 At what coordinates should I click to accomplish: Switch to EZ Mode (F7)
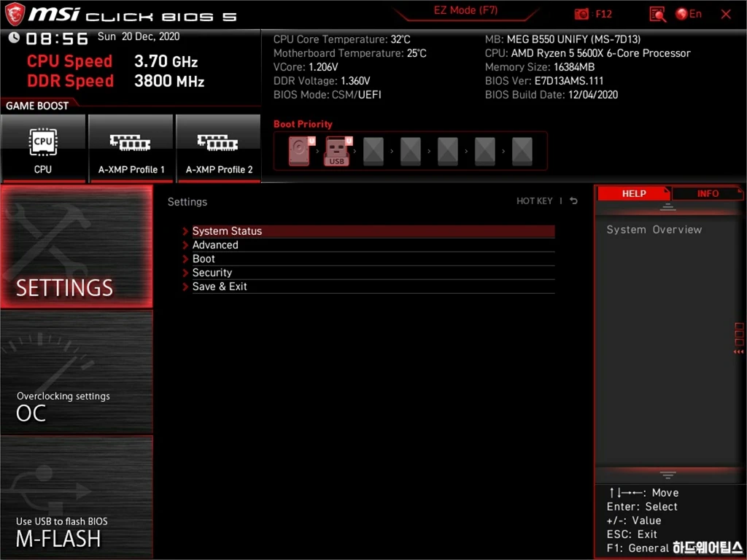click(465, 10)
